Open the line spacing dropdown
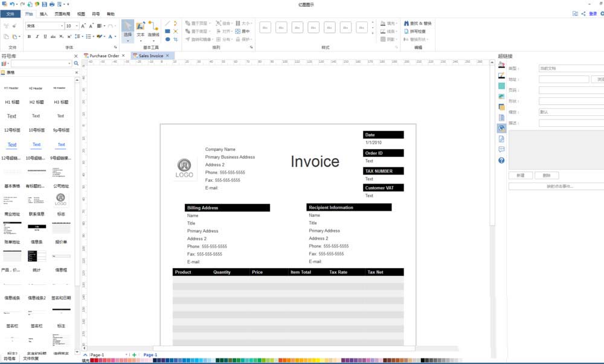The image size is (604, 364). (79, 37)
